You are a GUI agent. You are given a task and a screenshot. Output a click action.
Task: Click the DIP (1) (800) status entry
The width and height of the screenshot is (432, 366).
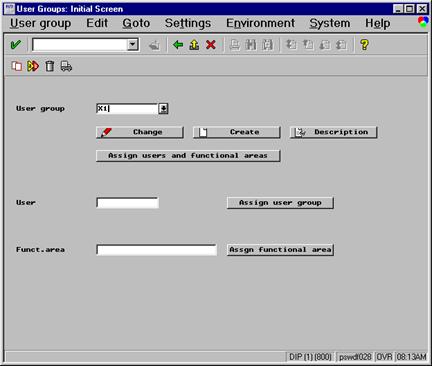310,357
